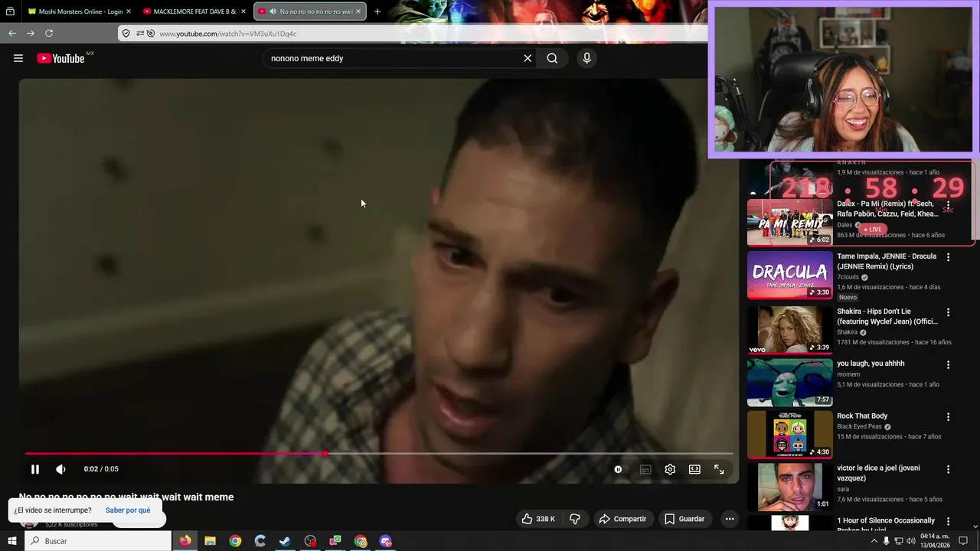Image resolution: width=980 pixels, height=551 pixels.
Task: Open options for Hips Don't Lie video
Action: [948, 312]
